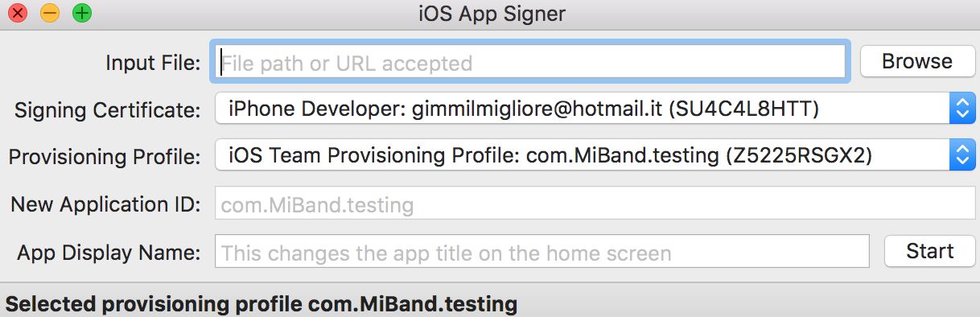Click the Signing Certificate blue arrow stepper
The image size is (980, 317).
click(962, 109)
